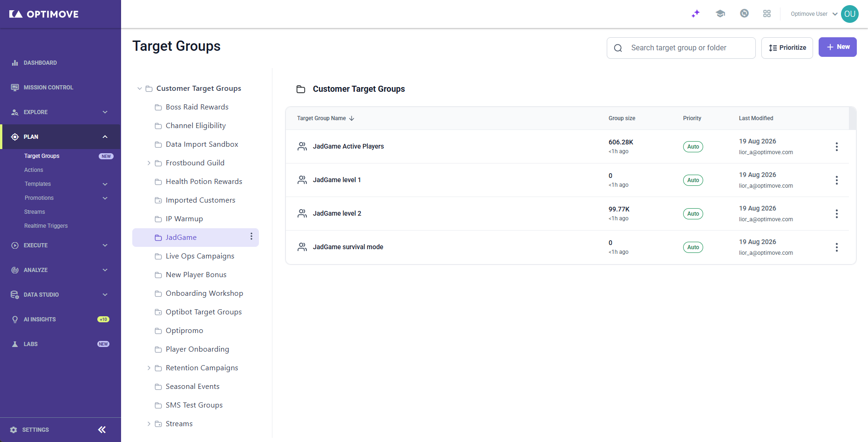Screen dimensions: 868x442
Task: Open the academy graduation cap icon
Action: coord(720,14)
